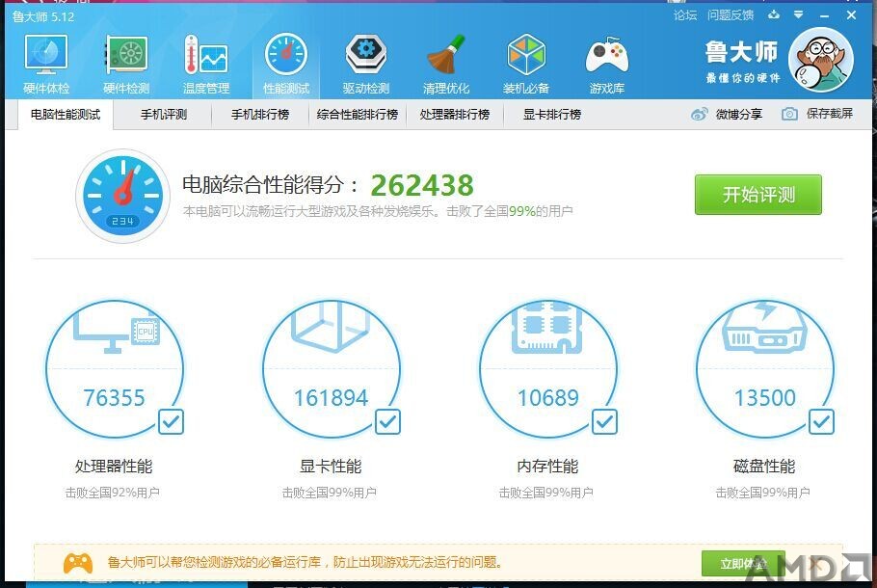The height and width of the screenshot is (588, 877).
Task: Click 保存截屏 save screenshot link
Action: (830, 114)
